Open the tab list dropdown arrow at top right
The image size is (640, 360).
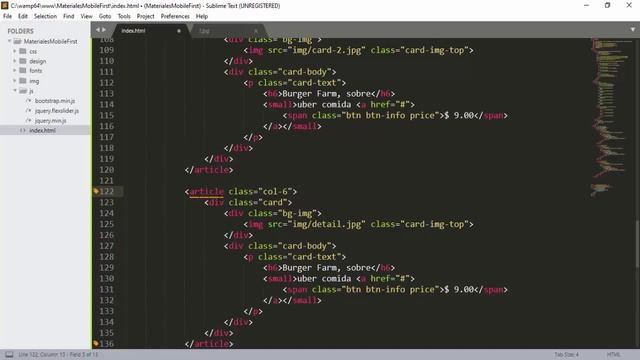click(633, 30)
